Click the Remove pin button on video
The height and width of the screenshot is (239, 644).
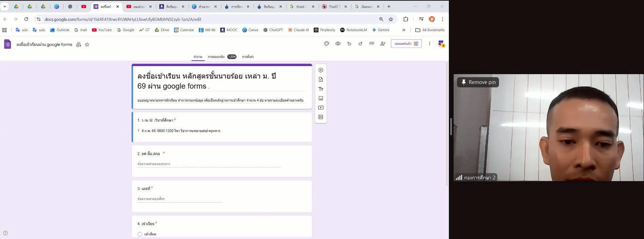point(478,82)
